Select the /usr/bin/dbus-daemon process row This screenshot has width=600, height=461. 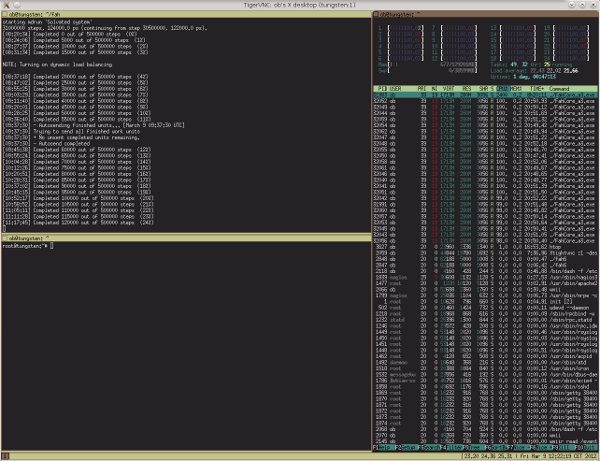click(x=485, y=375)
